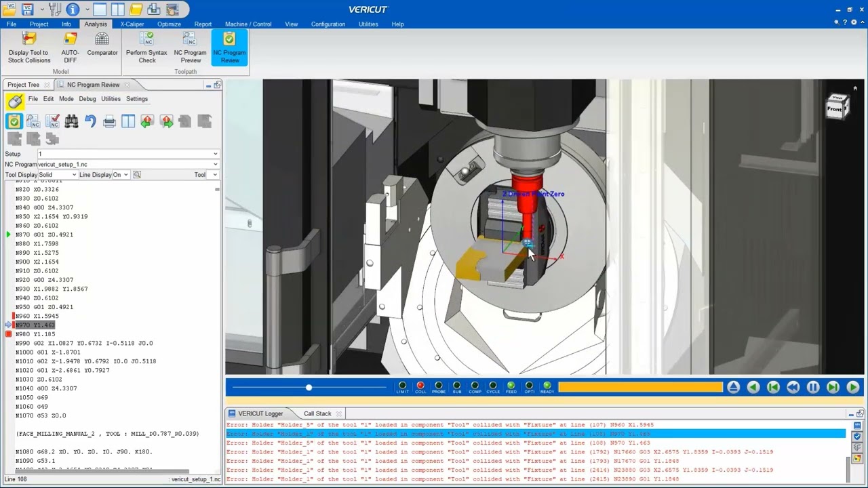Screen dimensions: 868x488
Task: Open NC Program Preview
Action: point(190,48)
